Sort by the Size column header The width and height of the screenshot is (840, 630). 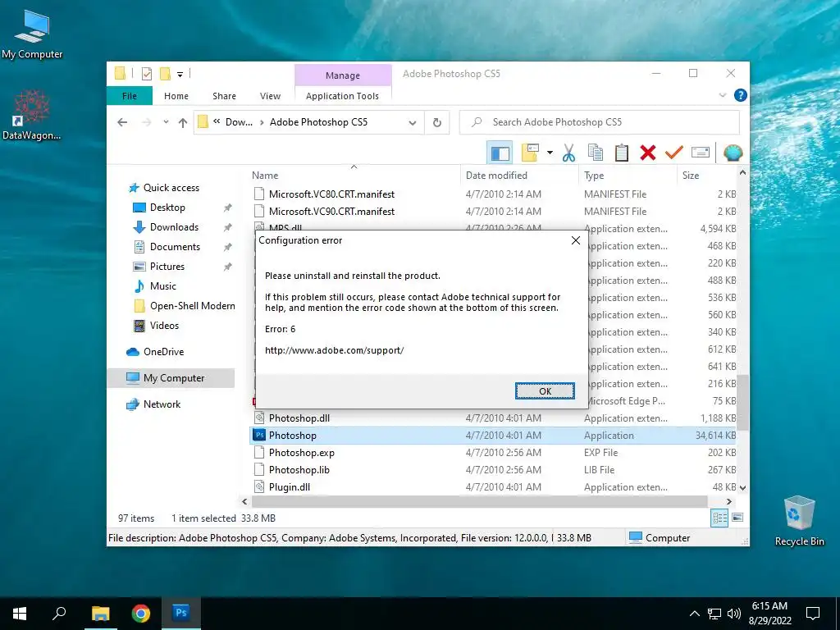[x=706, y=176]
